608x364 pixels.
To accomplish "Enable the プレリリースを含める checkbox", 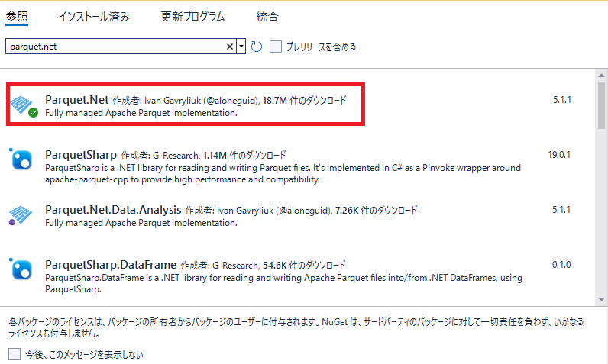I will pyautogui.click(x=276, y=47).
